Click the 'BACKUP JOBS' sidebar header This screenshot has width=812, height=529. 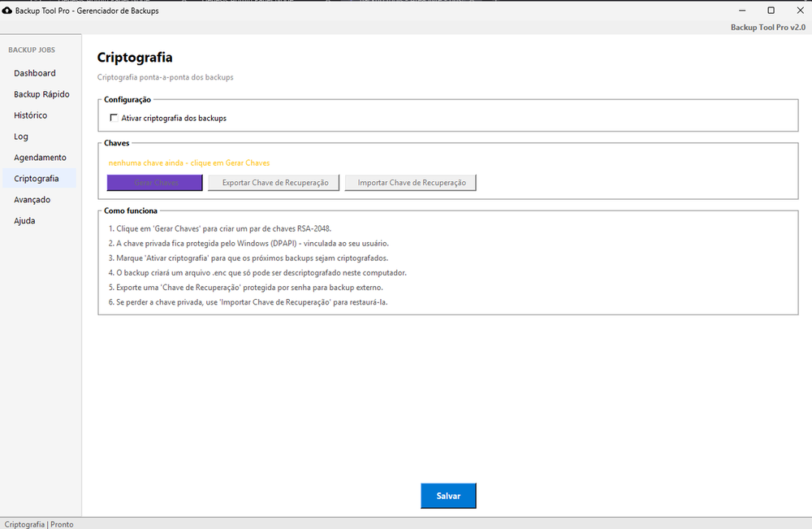coord(32,50)
